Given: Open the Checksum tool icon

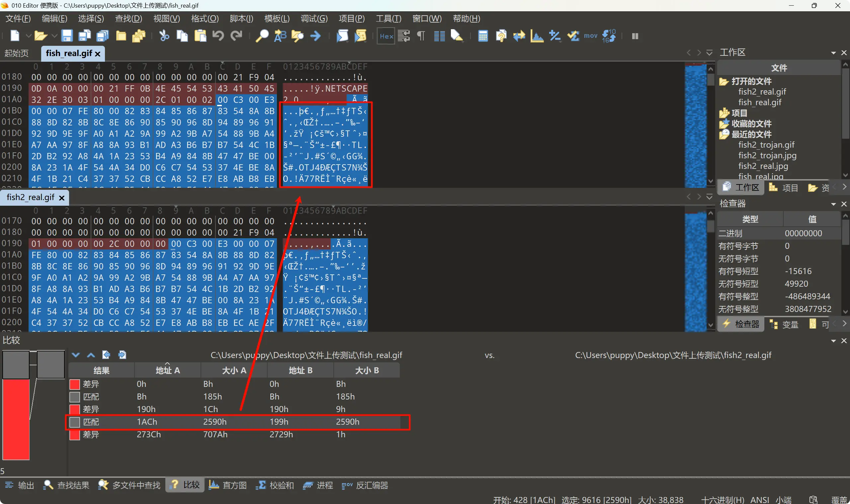Looking at the screenshot, I should tap(573, 36).
